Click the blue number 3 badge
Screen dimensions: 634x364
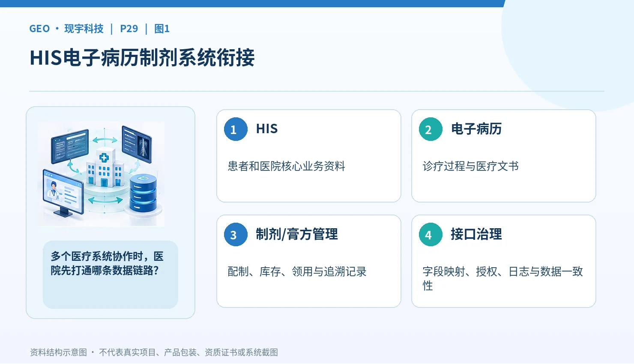click(x=236, y=234)
